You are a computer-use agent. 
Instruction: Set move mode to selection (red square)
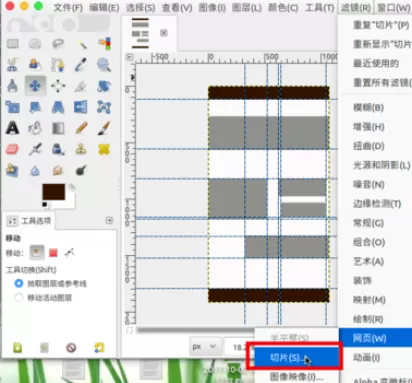coord(53,253)
